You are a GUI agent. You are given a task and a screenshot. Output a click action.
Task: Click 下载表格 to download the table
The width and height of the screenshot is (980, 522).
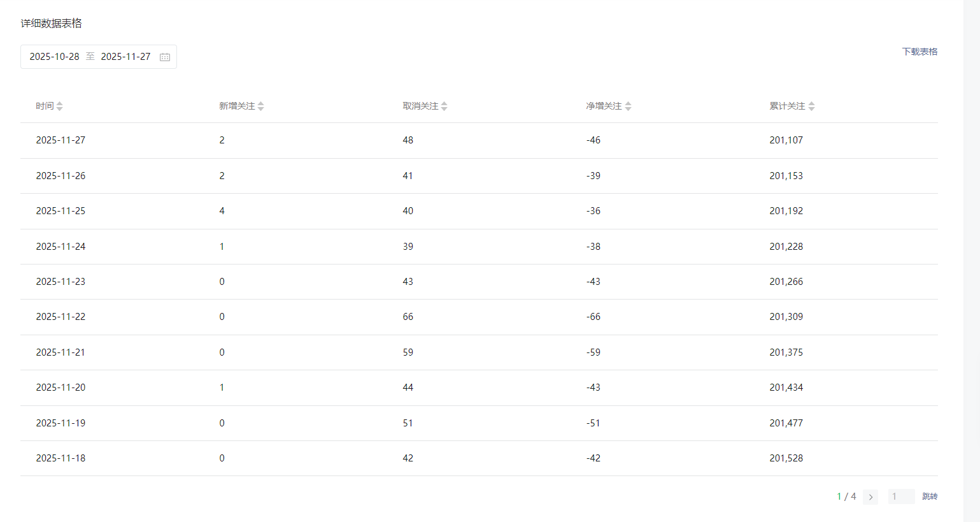[920, 52]
